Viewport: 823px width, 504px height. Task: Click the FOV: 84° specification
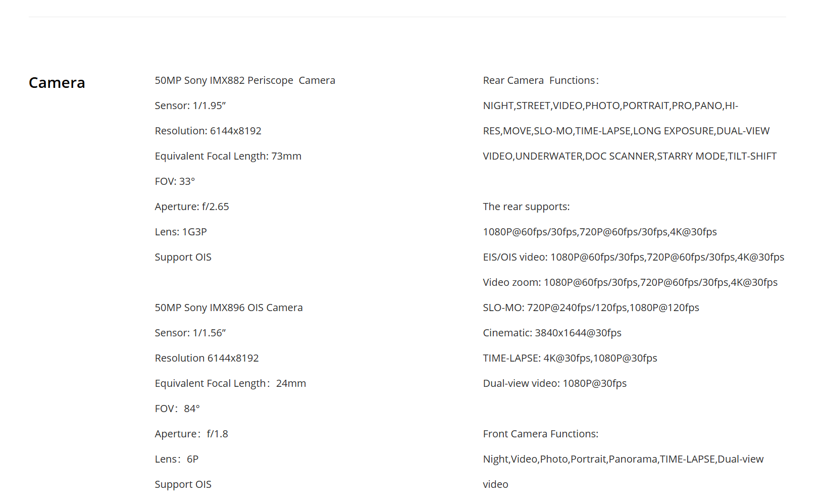coord(177,409)
